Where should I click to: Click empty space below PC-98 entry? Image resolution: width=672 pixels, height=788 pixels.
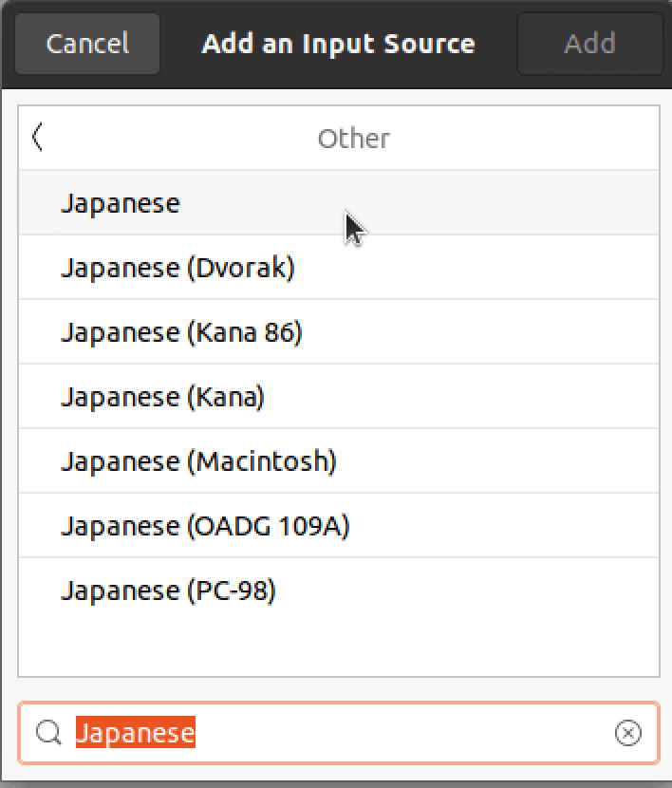click(339, 648)
